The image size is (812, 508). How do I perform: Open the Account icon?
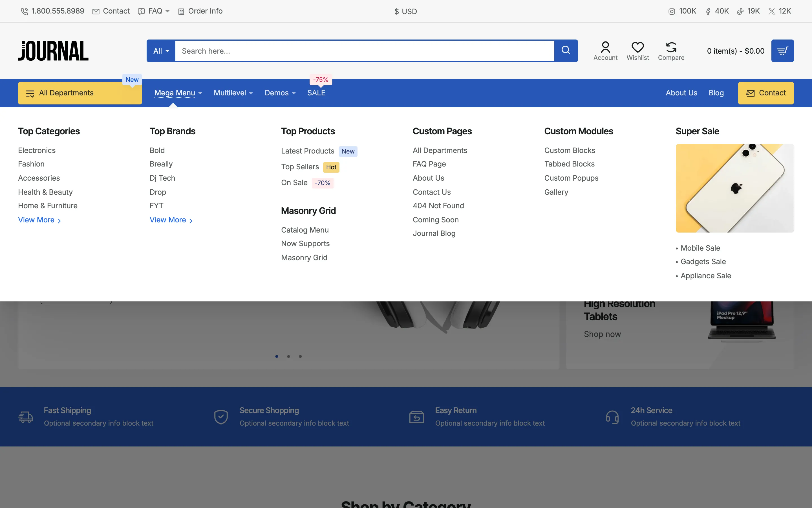(605, 51)
